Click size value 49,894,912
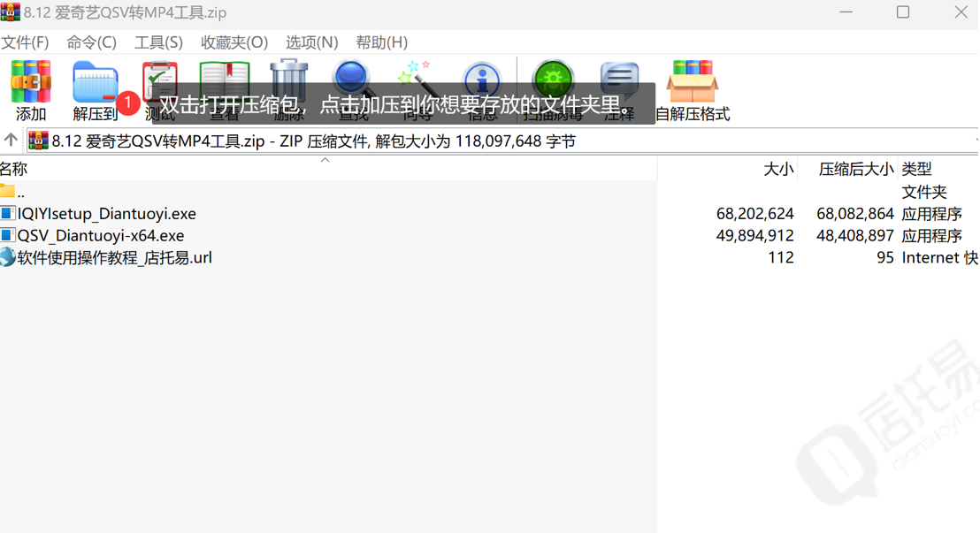 pyautogui.click(x=755, y=236)
